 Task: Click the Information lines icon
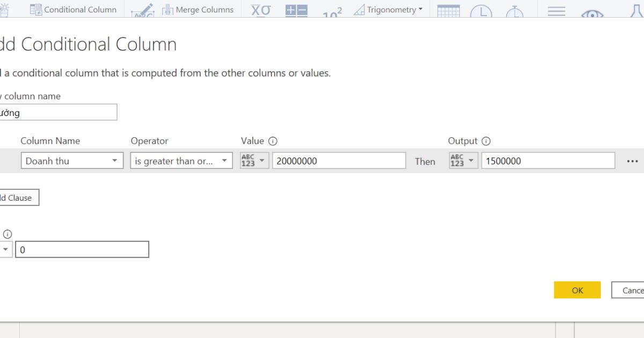[557, 12]
